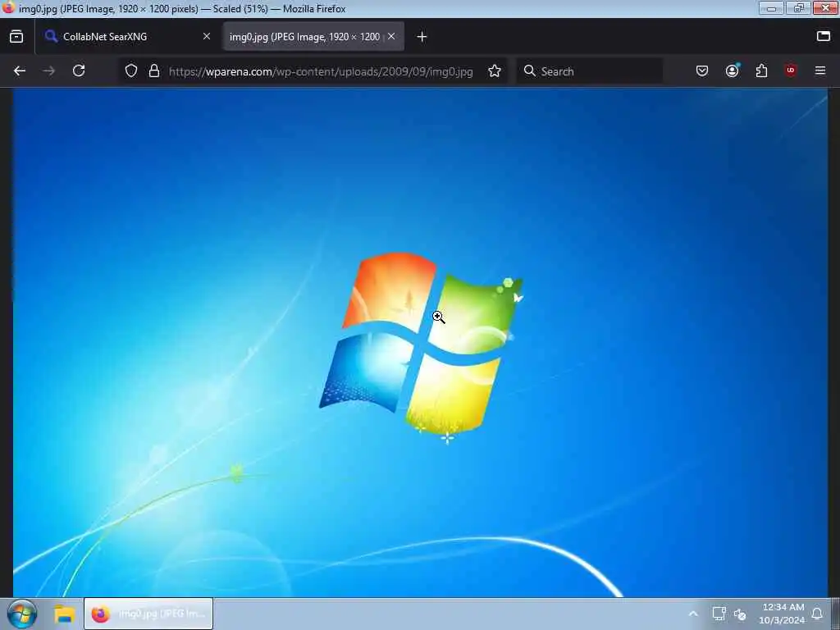Open the Firefox View icon
Image resolution: width=840 pixels, height=630 pixels.
click(x=16, y=36)
